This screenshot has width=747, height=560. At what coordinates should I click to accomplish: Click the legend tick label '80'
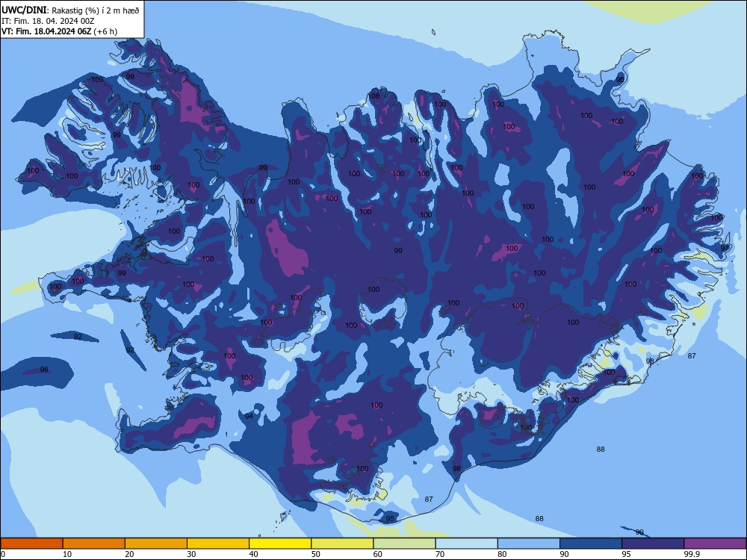[x=502, y=554]
